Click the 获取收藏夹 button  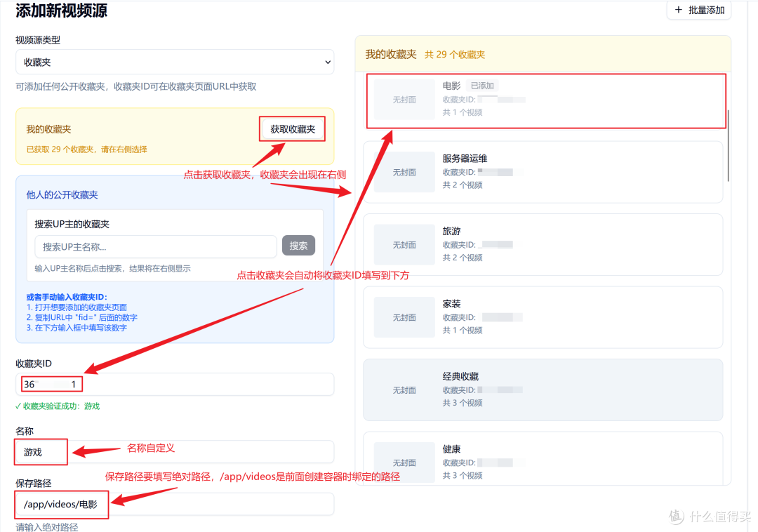(x=293, y=129)
